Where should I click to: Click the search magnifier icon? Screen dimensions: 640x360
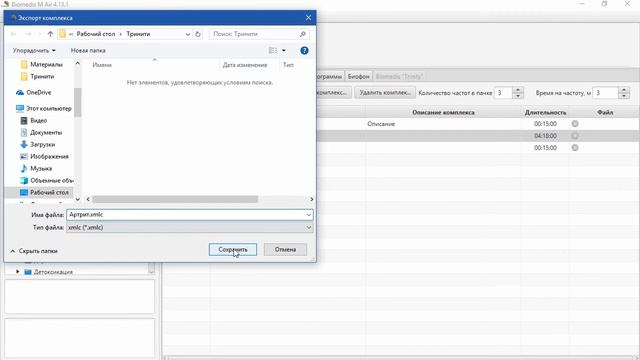[303, 34]
